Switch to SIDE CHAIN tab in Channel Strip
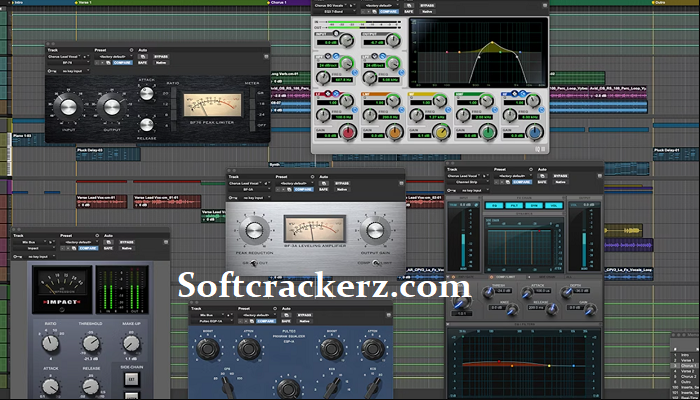 tap(548, 277)
